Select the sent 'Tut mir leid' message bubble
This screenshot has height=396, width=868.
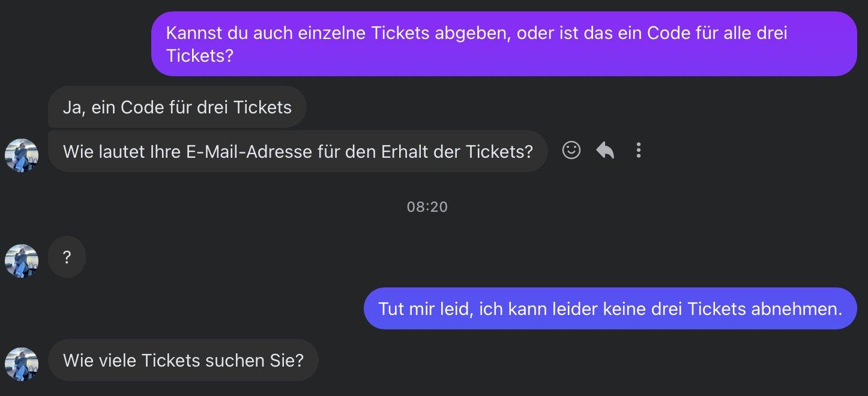point(610,308)
